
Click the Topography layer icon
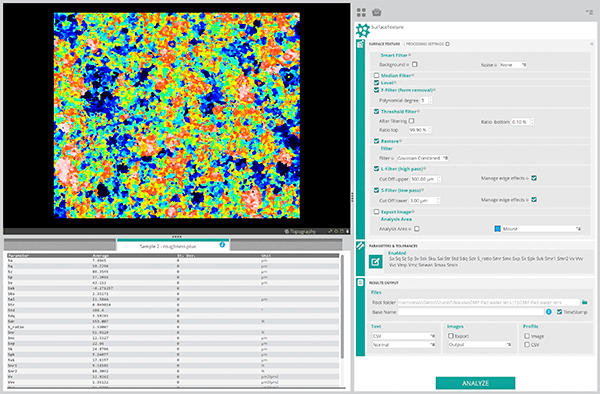[x=287, y=231]
